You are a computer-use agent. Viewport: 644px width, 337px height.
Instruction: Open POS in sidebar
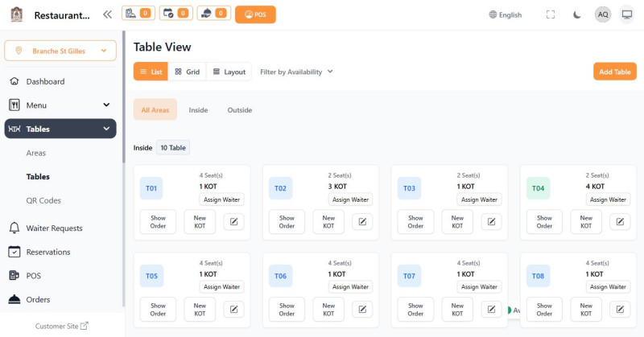pyautogui.click(x=60, y=276)
